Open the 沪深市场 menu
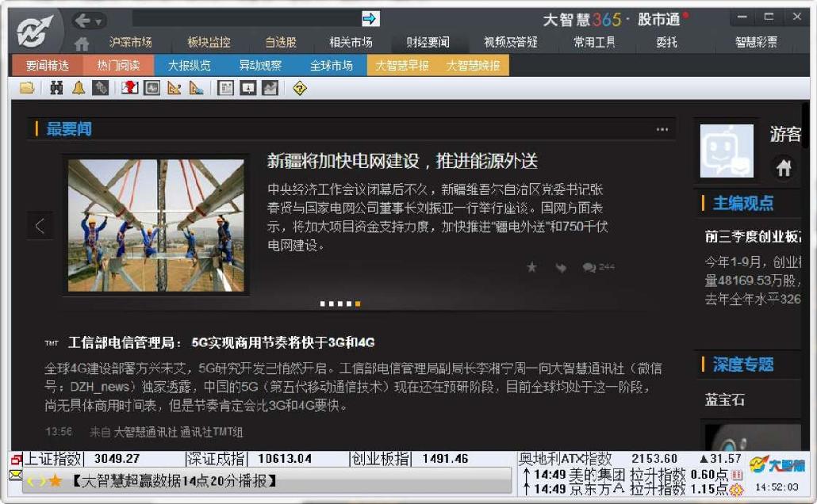Viewport: 817px width, 504px height. pos(130,42)
